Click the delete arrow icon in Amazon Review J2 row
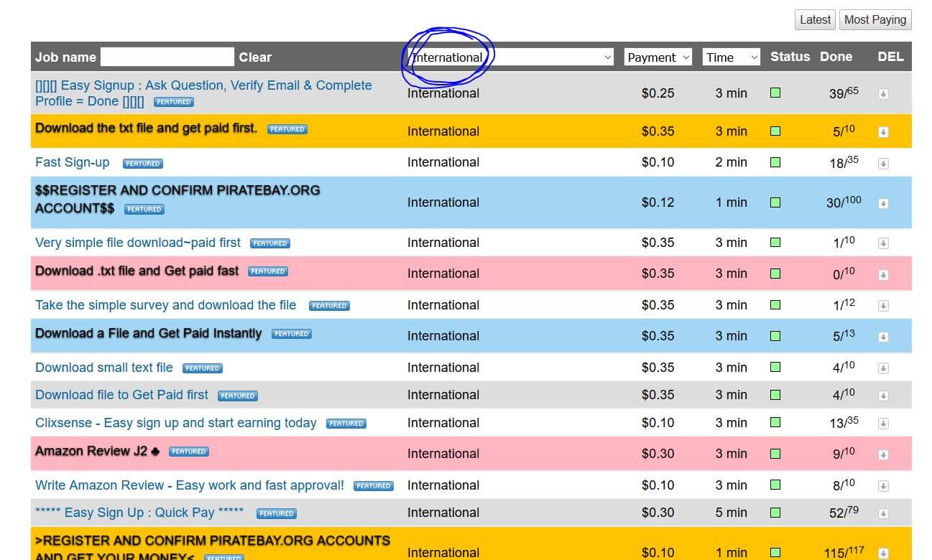Screen dimensions: 932x560 [883, 455]
